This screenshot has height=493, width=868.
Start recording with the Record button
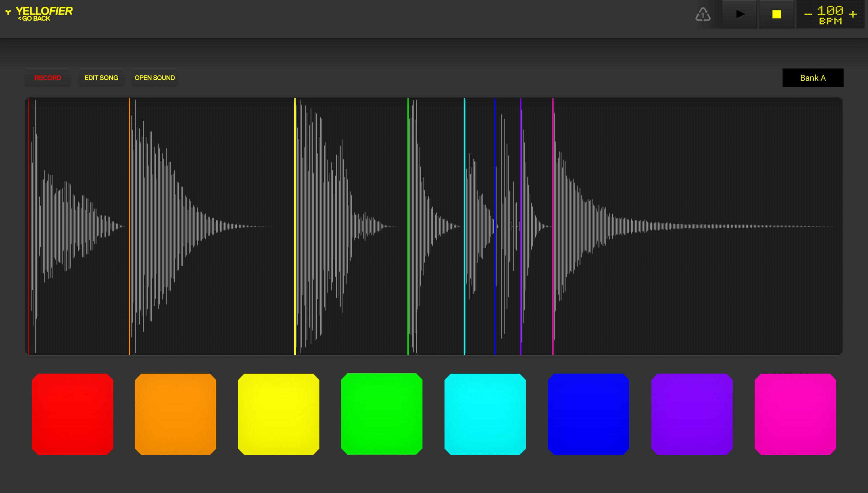(x=48, y=78)
